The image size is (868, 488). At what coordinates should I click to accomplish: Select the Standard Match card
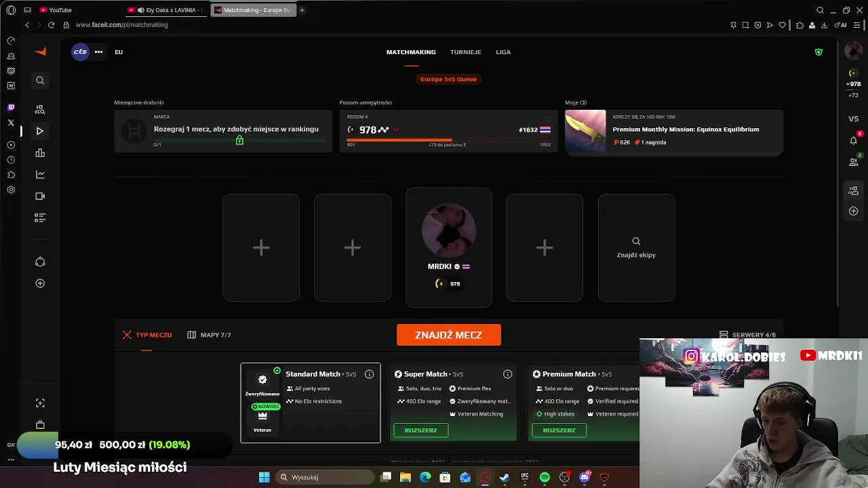pos(311,403)
